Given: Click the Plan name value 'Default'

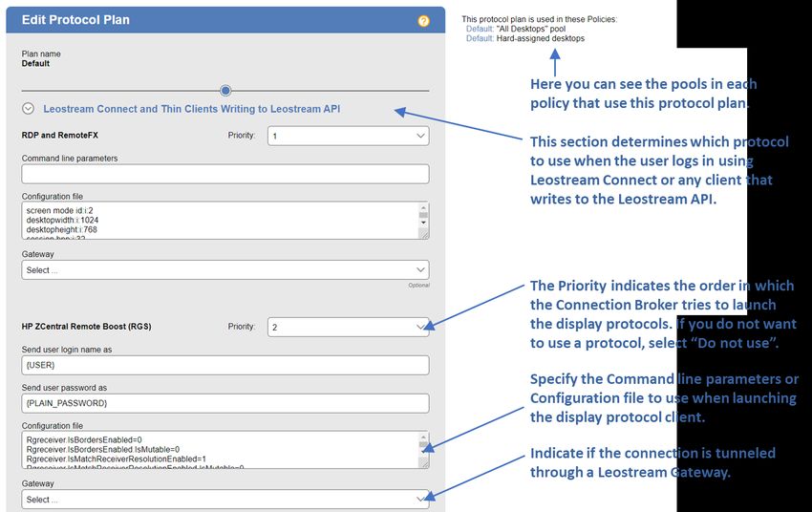Looking at the screenshot, I should [35, 64].
